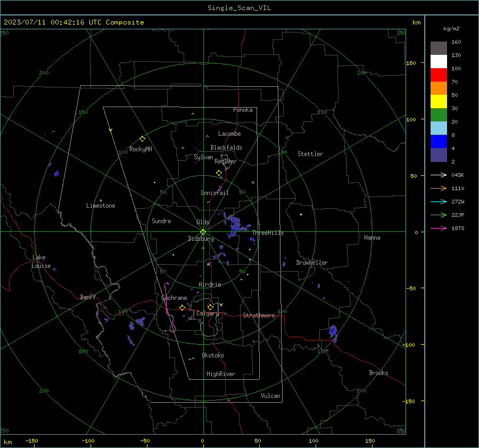Click the Calgary city label

click(x=208, y=313)
